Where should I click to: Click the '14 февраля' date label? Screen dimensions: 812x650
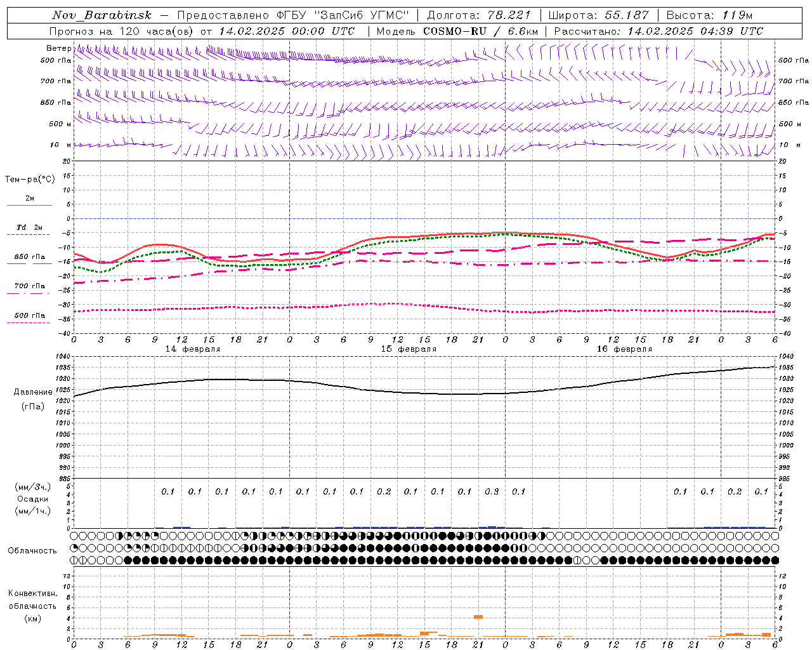pyautogui.click(x=193, y=349)
